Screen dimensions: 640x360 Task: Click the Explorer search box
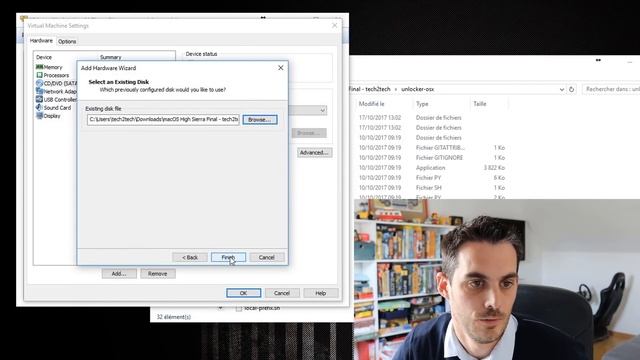click(x=611, y=89)
